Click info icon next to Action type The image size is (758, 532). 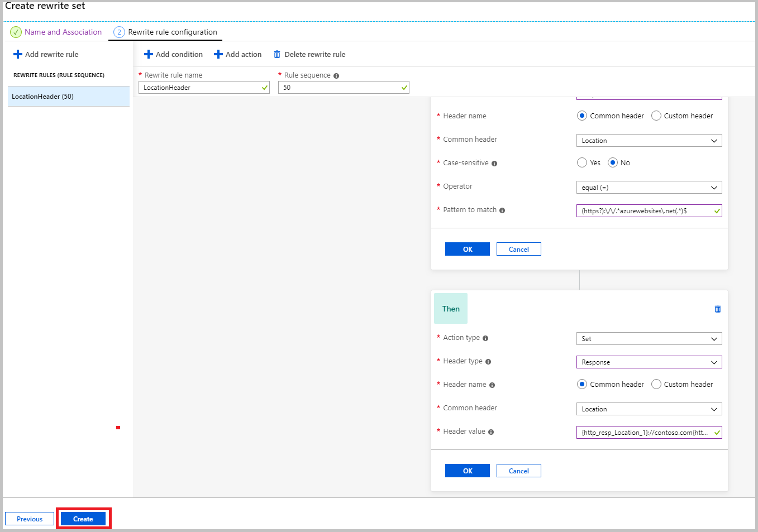coord(484,338)
